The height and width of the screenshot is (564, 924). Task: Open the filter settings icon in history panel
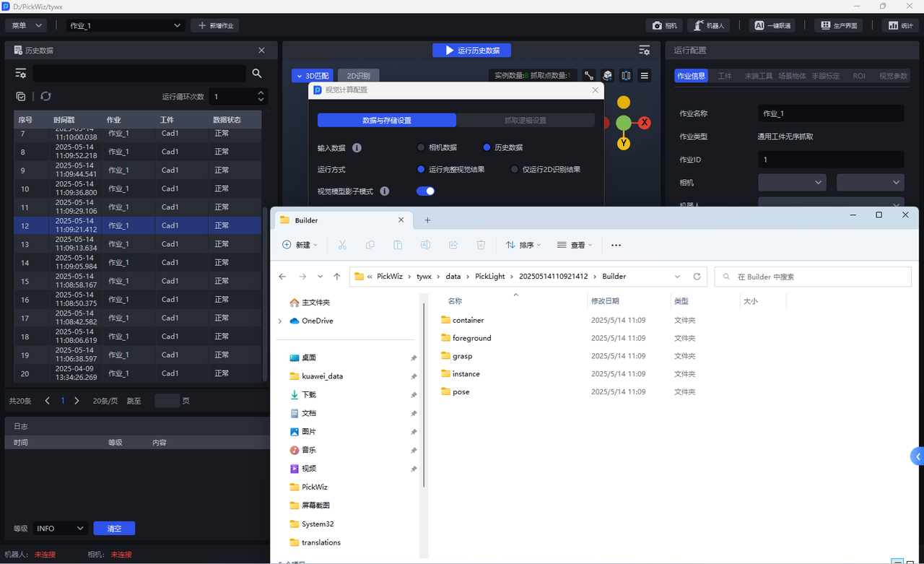click(x=21, y=74)
